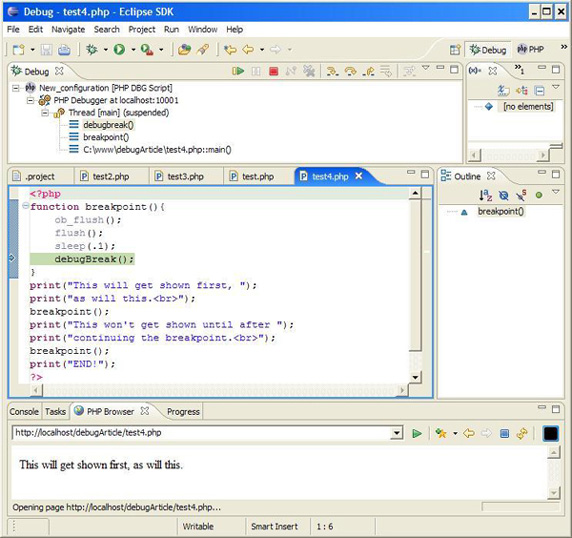Click the Step Return icon
This screenshot has height=538, width=572.
(369, 71)
